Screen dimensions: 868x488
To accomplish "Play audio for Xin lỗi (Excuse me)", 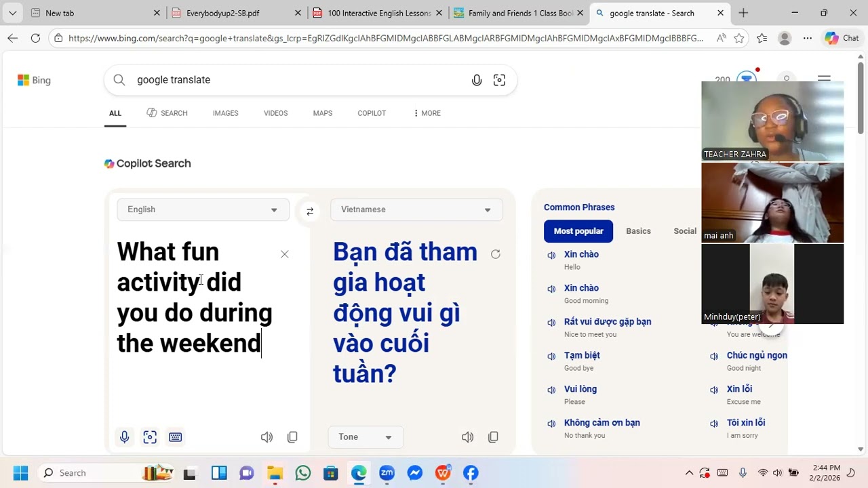I will click(714, 390).
